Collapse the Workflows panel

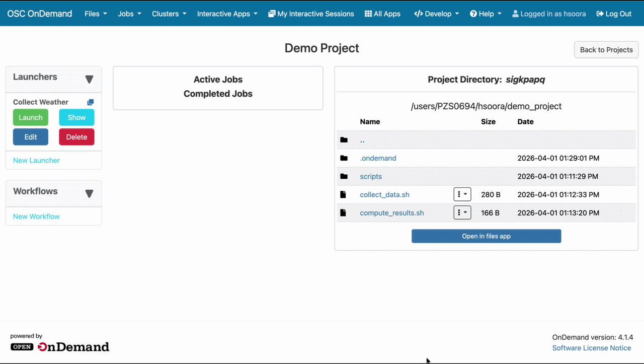click(x=90, y=193)
